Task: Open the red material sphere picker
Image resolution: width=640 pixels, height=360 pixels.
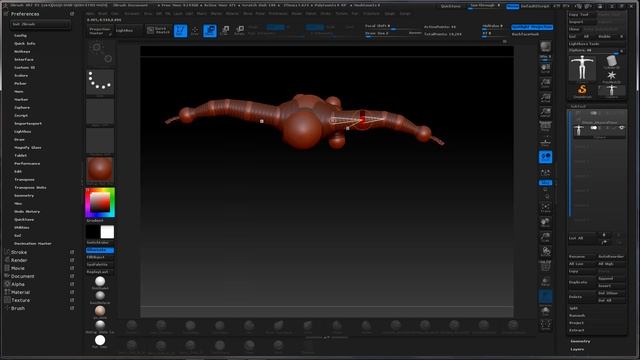Action: point(100,169)
